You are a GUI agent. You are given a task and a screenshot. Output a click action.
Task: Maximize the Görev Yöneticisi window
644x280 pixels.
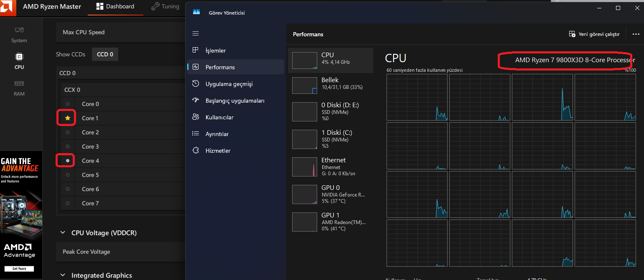(x=618, y=8)
